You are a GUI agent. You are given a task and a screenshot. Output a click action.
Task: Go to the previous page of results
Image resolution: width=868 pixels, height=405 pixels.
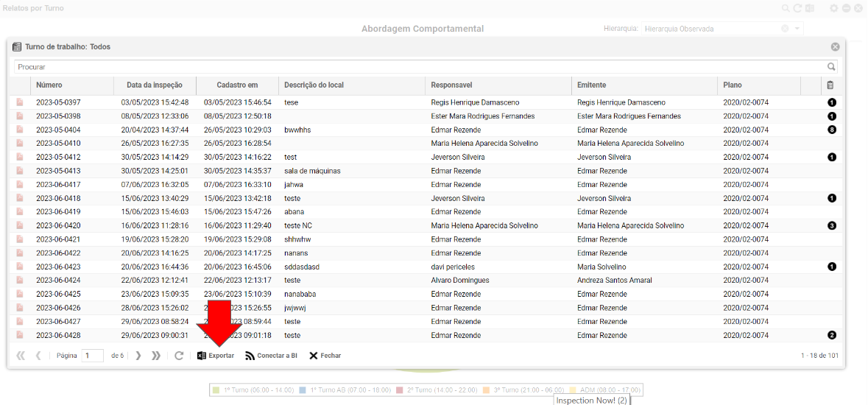(38, 356)
